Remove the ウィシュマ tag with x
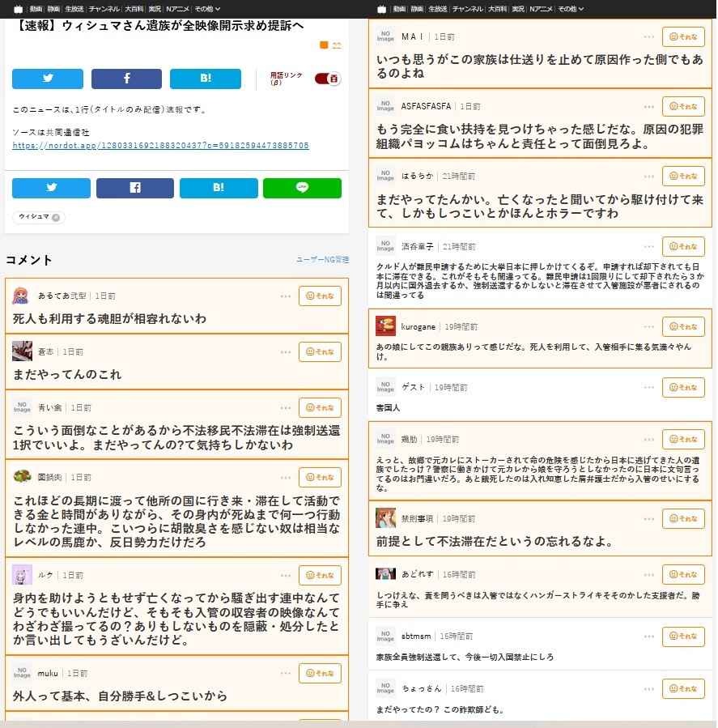 coord(56,217)
